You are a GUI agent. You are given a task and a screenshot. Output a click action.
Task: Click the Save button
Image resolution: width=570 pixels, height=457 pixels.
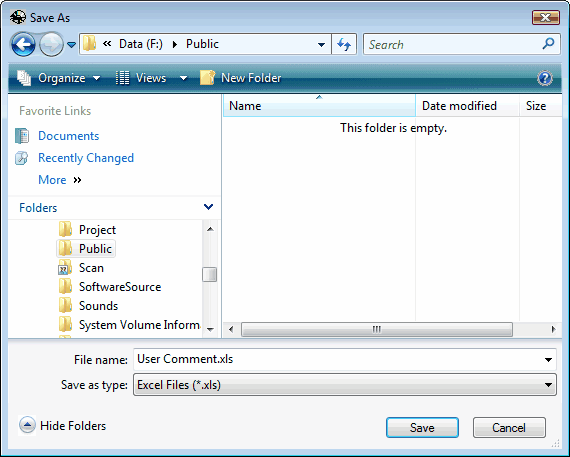pyautogui.click(x=422, y=428)
